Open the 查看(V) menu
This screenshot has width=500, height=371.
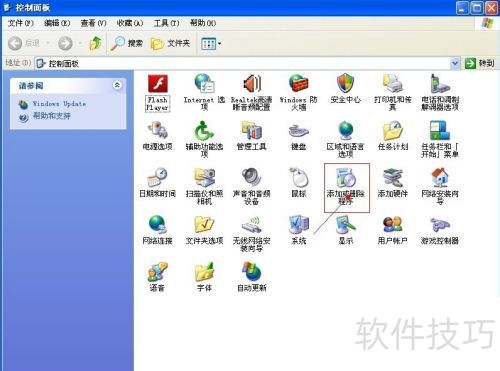pos(93,23)
